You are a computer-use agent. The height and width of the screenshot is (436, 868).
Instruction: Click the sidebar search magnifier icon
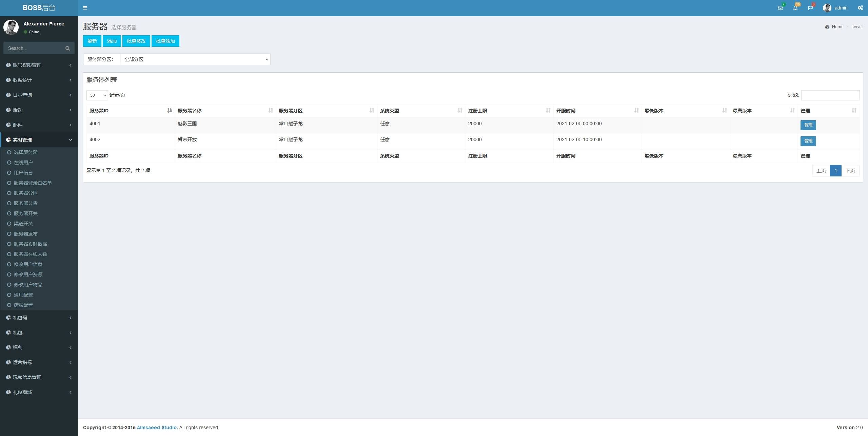coord(67,48)
